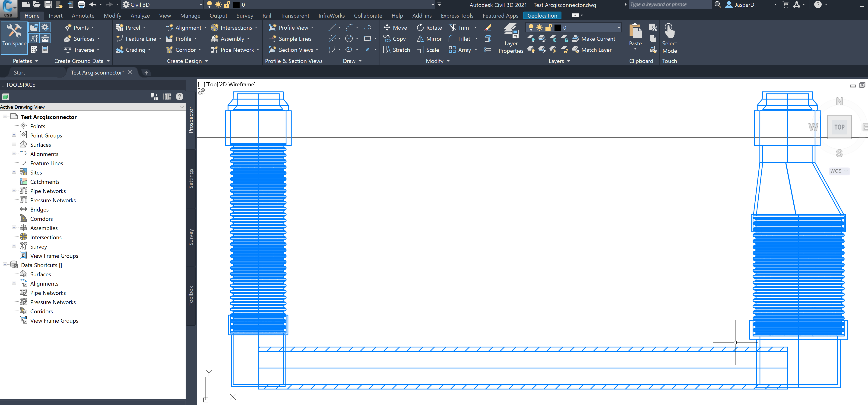Toggle the layer lock state

(548, 27)
